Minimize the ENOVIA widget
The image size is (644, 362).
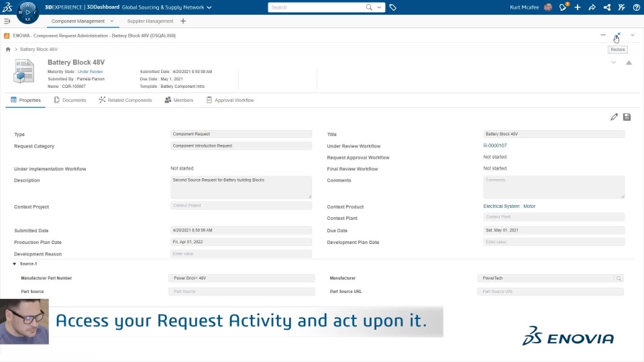(x=603, y=36)
